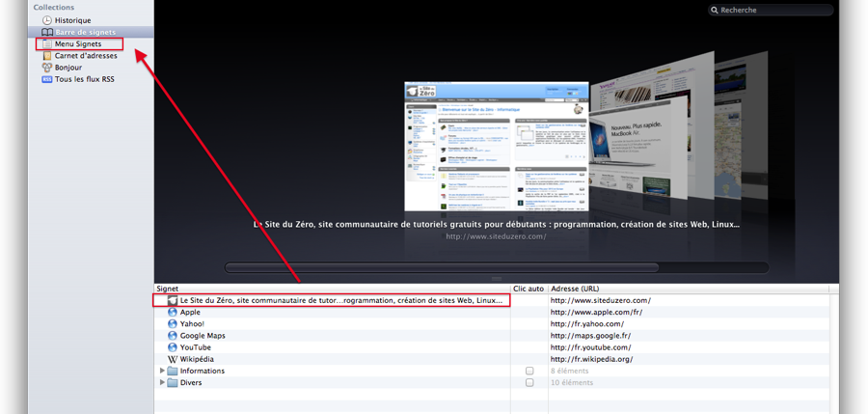Image resolution: width=868 pixels, height=414 pixels.
Task: Click the Barre de signets book icon
Action: click(47, 32)
